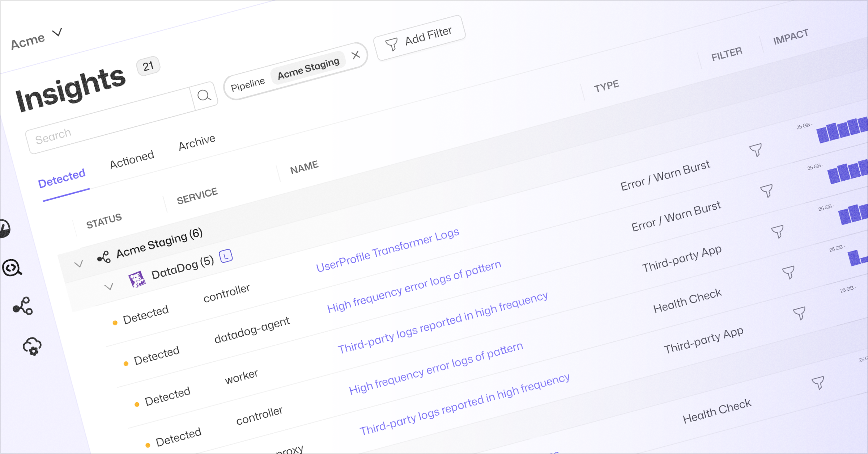Screen dimensions: 868x454
Task: Switch to the Detected tab
Action: click(x=62, y=178)
